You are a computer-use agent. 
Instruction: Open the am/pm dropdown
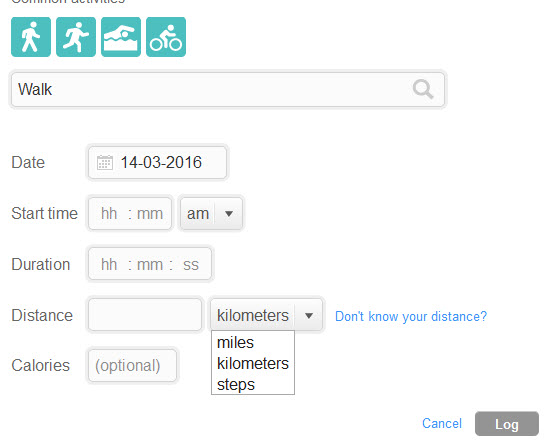point(211,214)
